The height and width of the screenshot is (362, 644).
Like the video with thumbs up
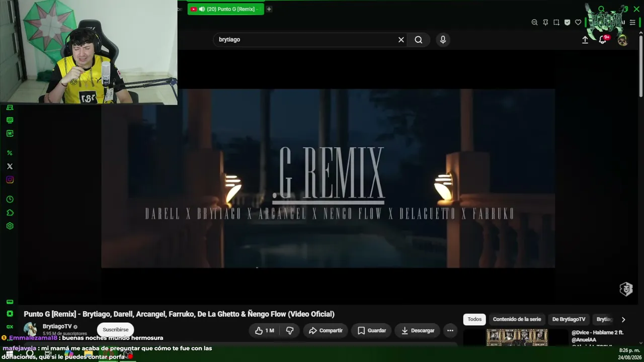click(265, 330)
